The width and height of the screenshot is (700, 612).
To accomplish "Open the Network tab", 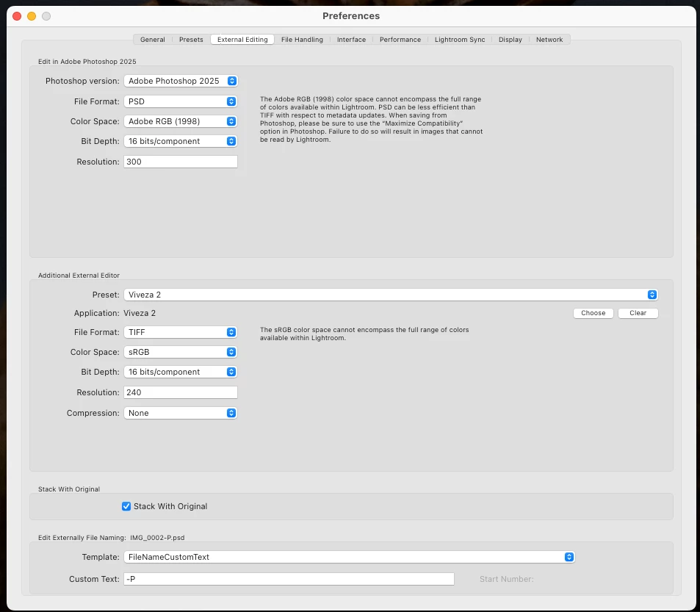I will click(x=549, y=39).
